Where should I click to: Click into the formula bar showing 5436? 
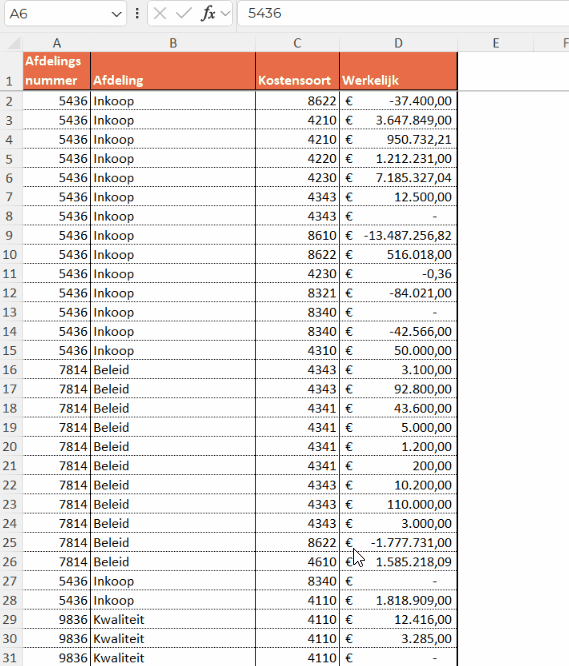pos(403,14)
